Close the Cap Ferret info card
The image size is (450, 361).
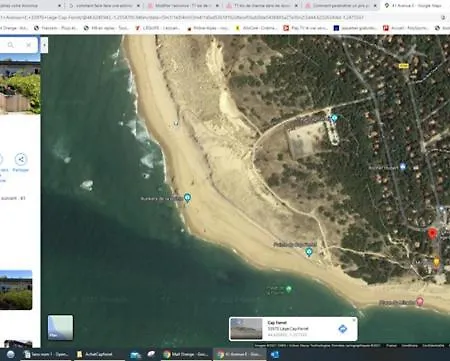[x=354, y=320]
